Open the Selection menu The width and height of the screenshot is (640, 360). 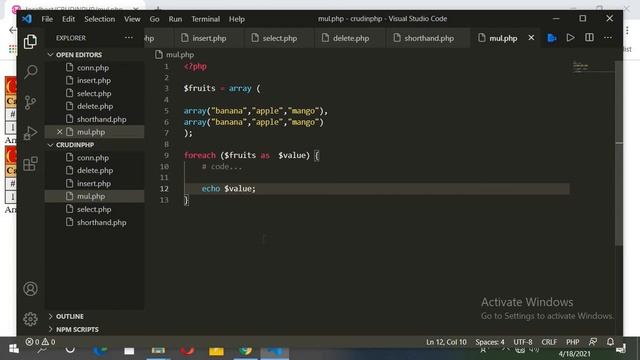pyautogui.click(x=99, y=19)
